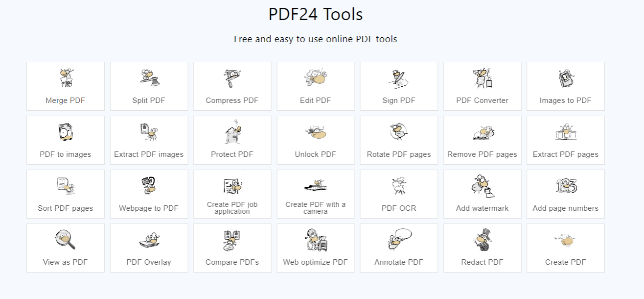The width and height of the screenshot is (644, 299).
Task: Click the Sort PDF pages icon
Action: pos(66,186)
